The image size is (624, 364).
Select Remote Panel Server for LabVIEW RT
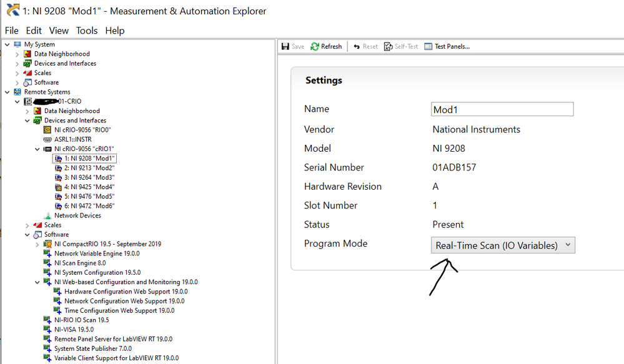(114, 339)
